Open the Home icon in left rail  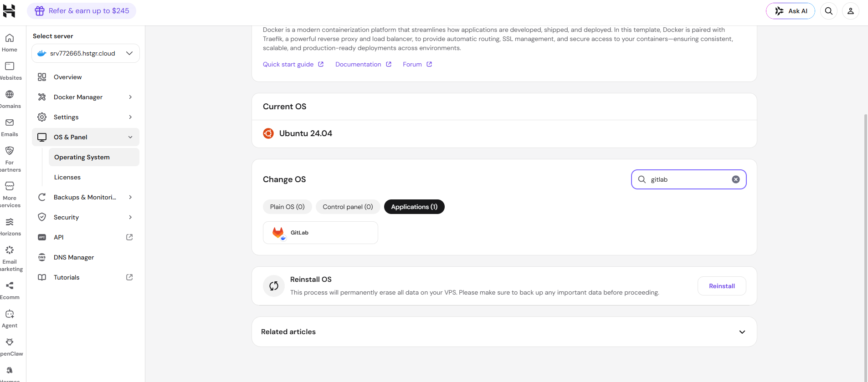(x=10, y=38)
